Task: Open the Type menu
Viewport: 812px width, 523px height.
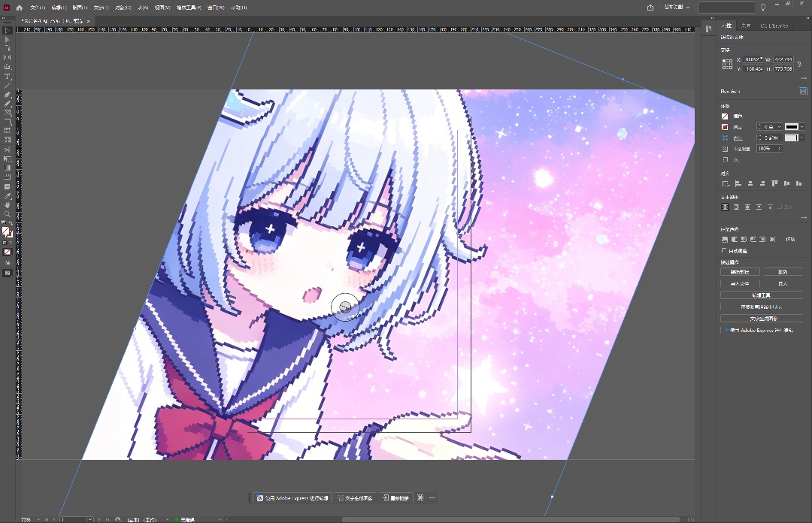Action: point(101,8)
